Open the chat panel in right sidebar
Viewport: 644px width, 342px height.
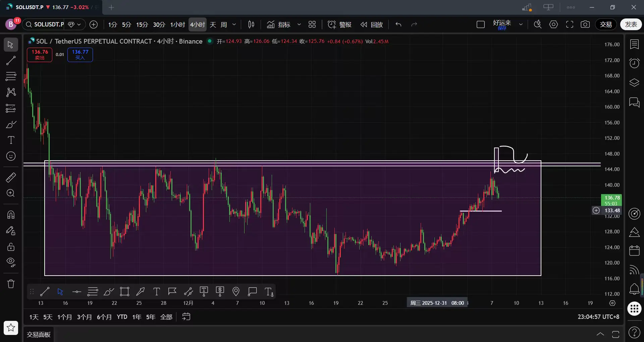(x=634, y=102)
